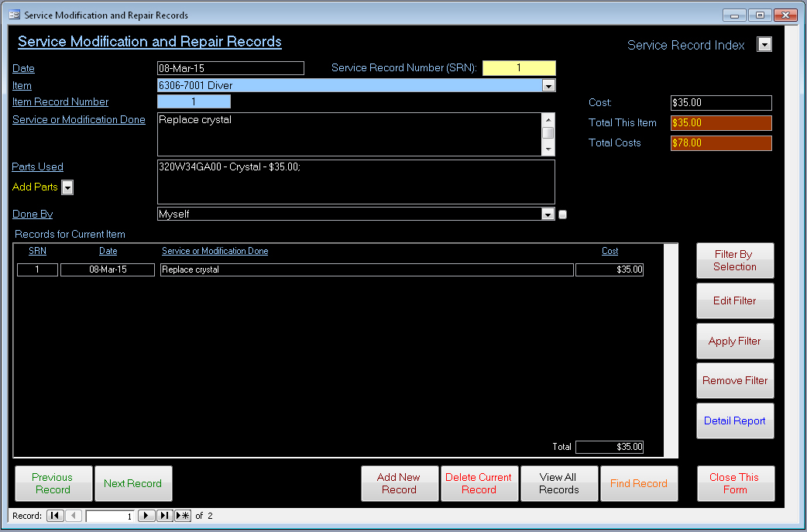Click the Parts Used text box
This screenshot has width=807, height=532.
pyautogui.click(x=356, y=182)
